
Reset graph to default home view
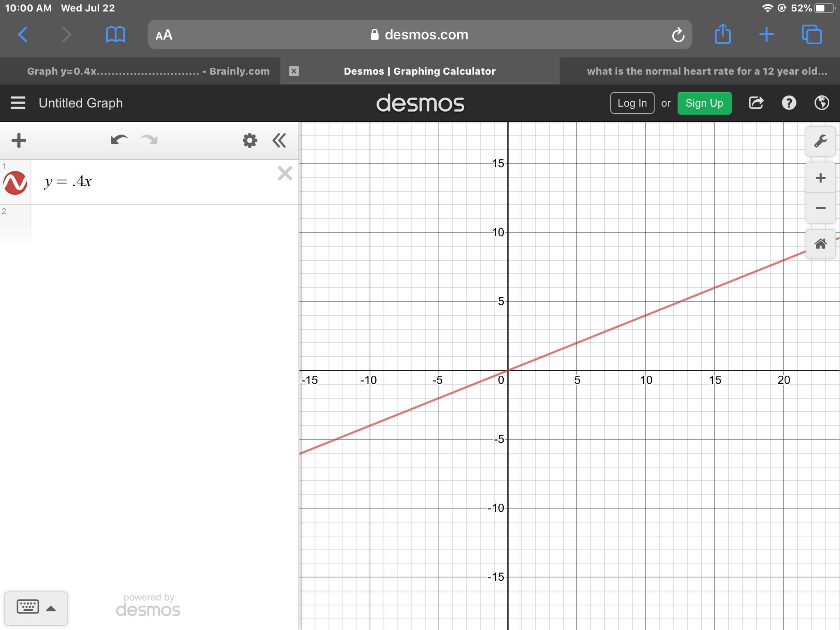820,244
